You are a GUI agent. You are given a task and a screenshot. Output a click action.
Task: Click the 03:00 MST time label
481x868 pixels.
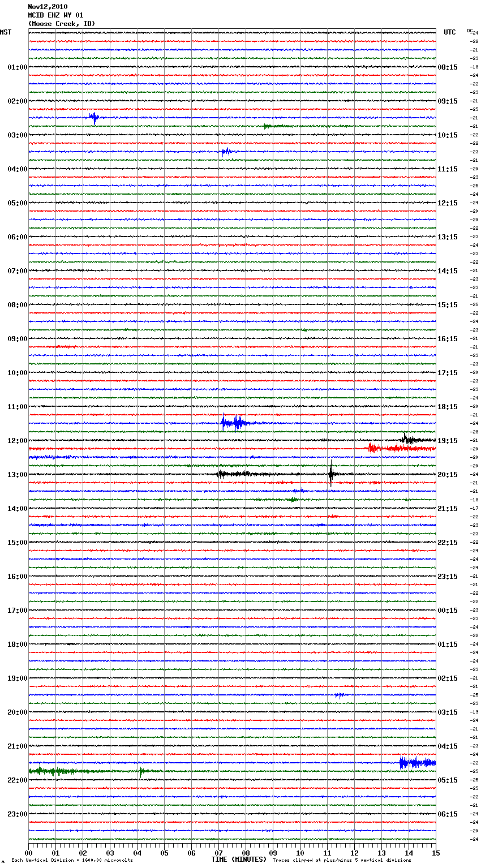18,135
